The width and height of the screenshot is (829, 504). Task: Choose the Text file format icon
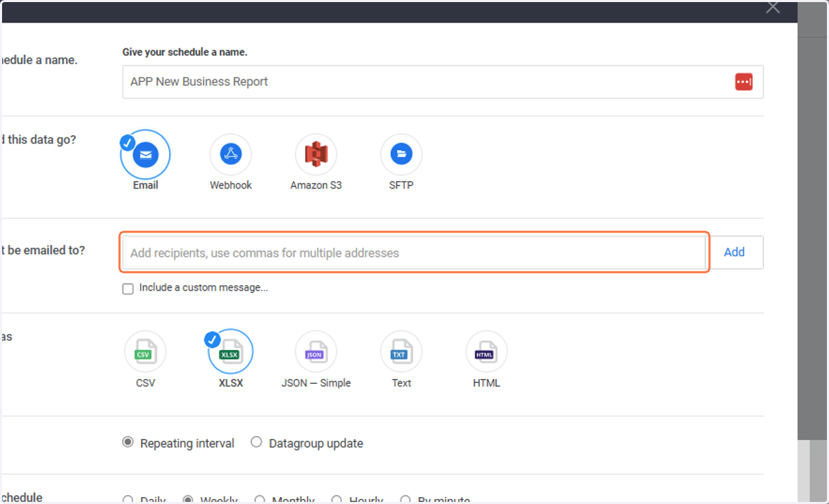(401, 351)
